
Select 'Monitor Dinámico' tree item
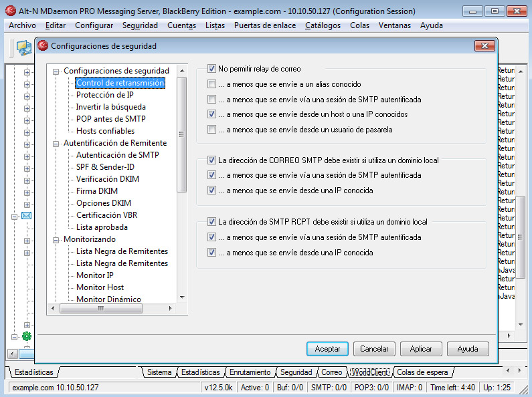pos(108,299)
